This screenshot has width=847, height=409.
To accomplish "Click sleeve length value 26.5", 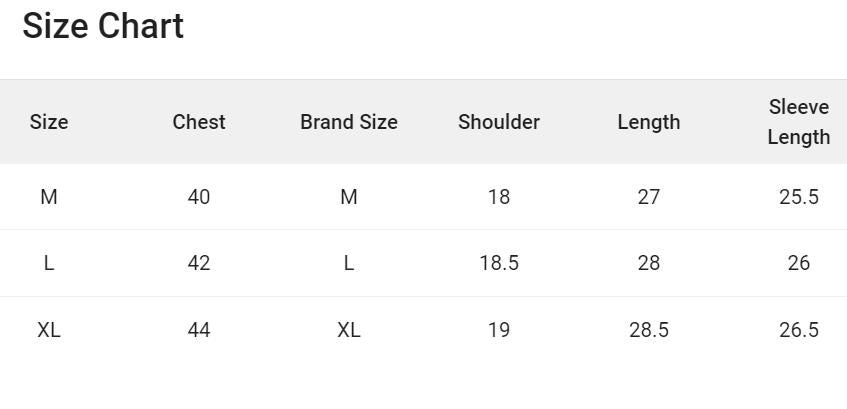I will point(799,330).
